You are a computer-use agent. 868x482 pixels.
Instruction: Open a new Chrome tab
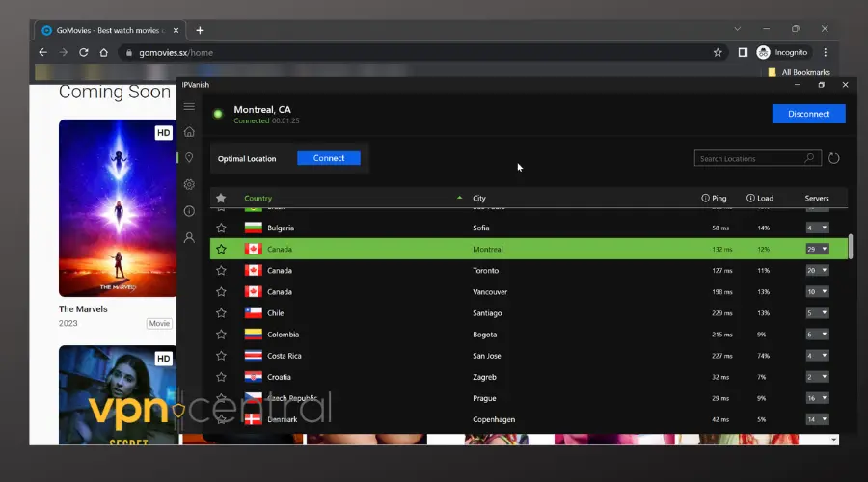click(200, 31)
